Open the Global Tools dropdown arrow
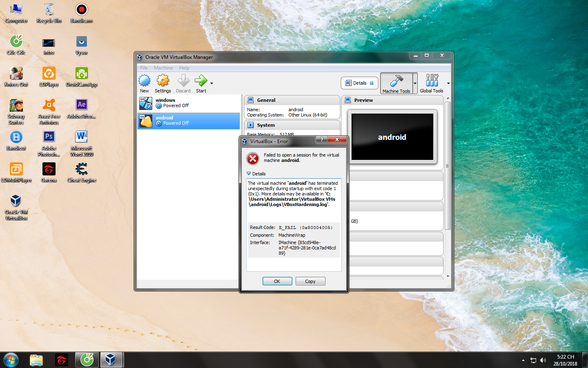This screenshot has width=588, height=368. (x=448, y=83)
